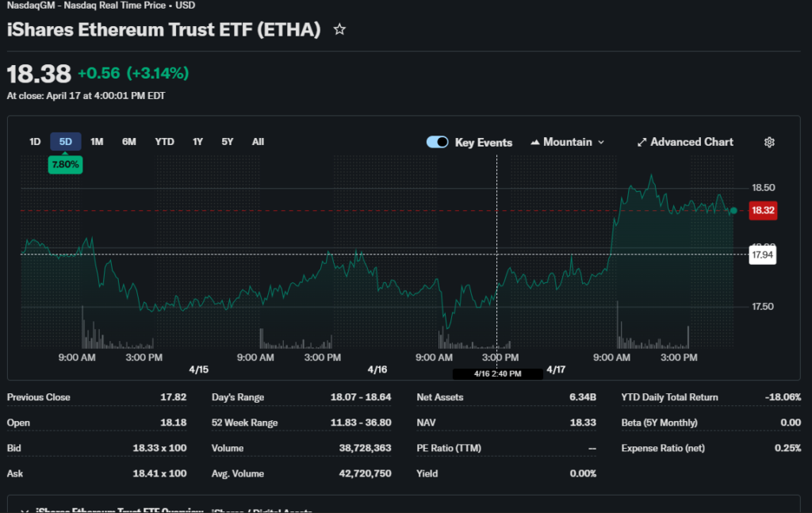Image resolution: width=812 pixels, height=513 pixels.
Task: Open chart settings gear icon
Action: [x=768, y=142]
